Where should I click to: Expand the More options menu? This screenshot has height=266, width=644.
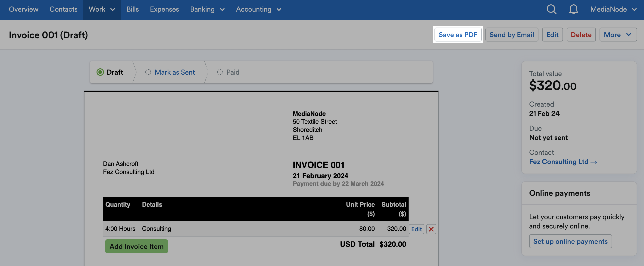click(x=618, y=35)
